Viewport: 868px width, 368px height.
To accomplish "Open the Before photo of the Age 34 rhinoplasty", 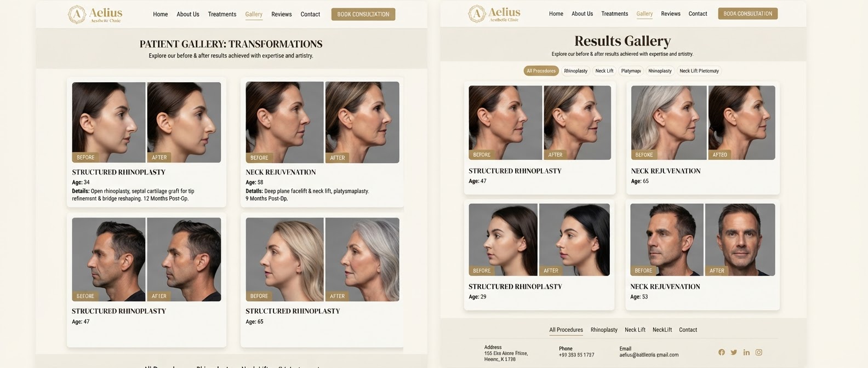I will [x=109, y=122].
